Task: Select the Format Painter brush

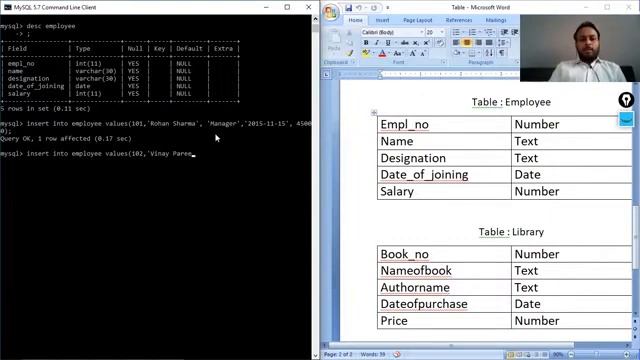Action: (x=349, y=53)
